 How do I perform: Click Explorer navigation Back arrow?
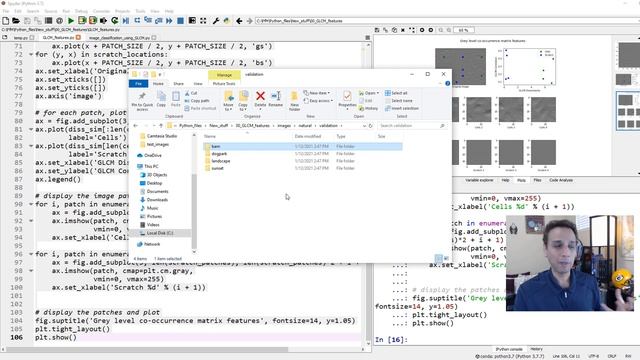click(x=136, y=126)
